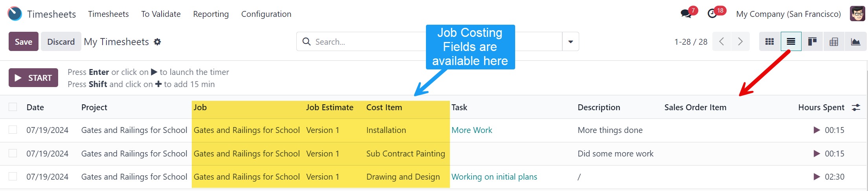Toggle the select-all header checkbox
The width and height of the screenshot is (868, 191).
[13, 107]
